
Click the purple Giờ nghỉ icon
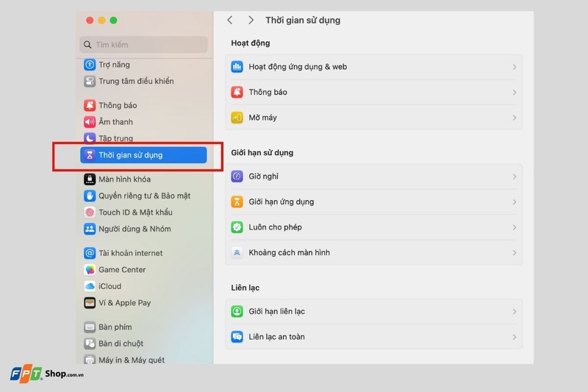237,177
